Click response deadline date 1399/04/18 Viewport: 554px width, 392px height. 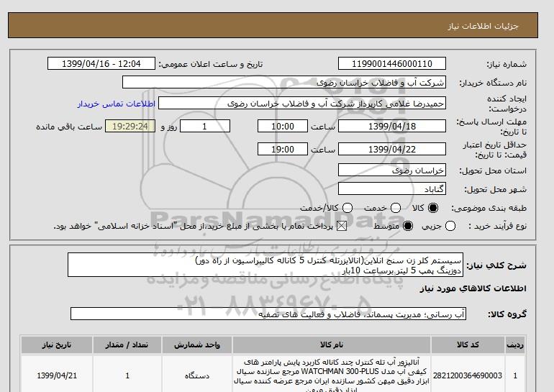392,126
